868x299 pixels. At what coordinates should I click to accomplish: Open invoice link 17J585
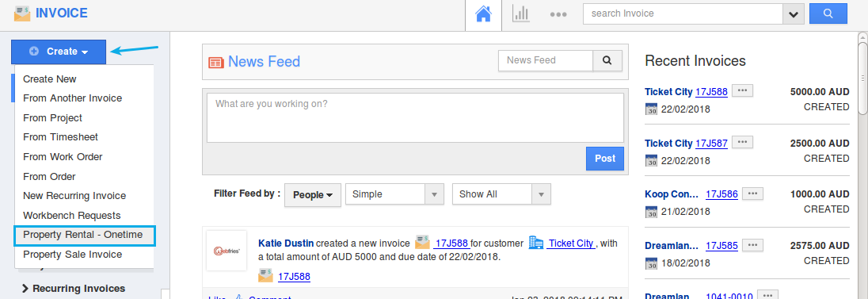721,245
